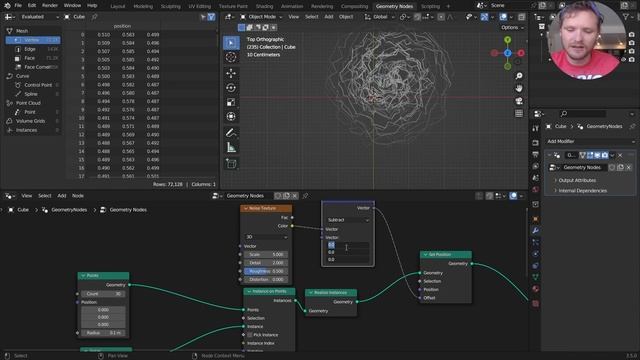Open the node editor Add menu
640x360 pixels.
tap(62, 196)
